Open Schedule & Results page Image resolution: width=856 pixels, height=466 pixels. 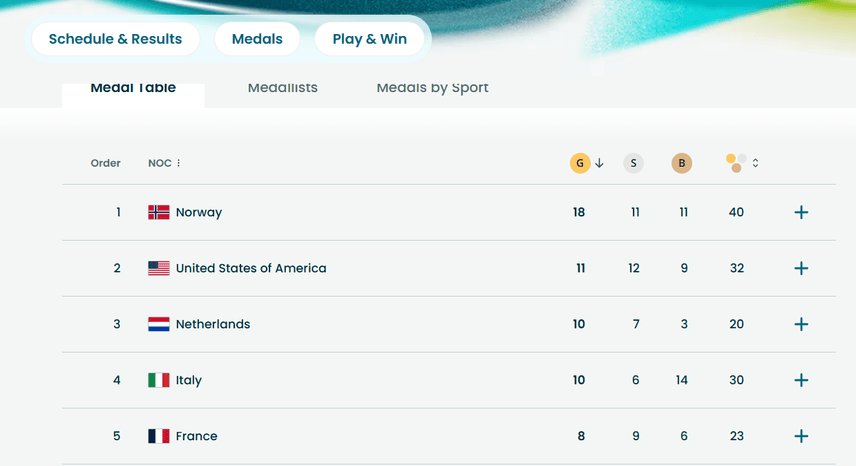pyautogui.click(x=115, y=39)
